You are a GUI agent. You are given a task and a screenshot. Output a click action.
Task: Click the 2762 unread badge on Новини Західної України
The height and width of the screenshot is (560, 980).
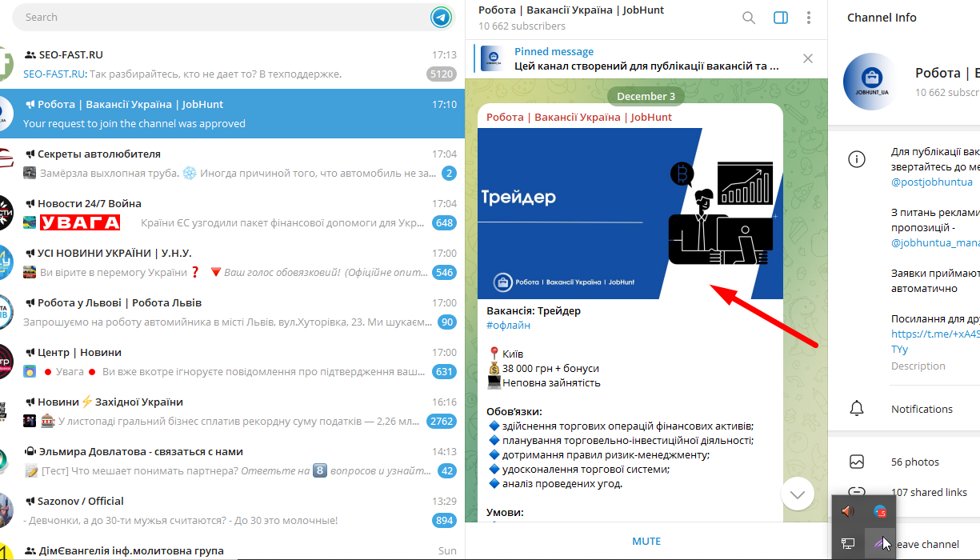[442, 422]
